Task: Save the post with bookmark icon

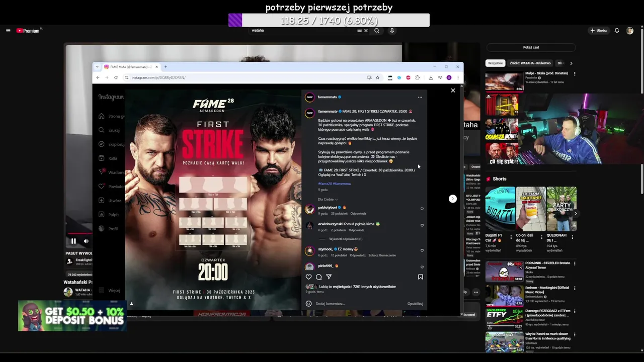Action: pyautogui.click(x=420, y=277)
